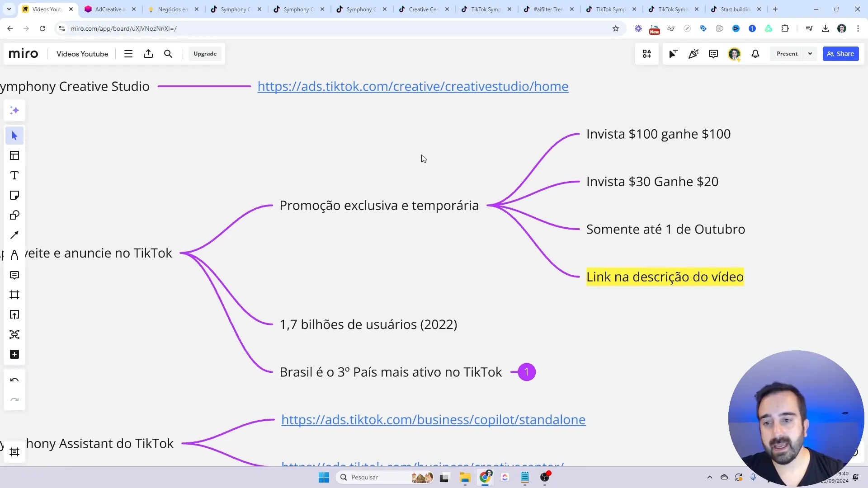Open the main hamburger menu icon
Image resolution: width=868 pixels, height=488 pixels.
coord(128,54)
